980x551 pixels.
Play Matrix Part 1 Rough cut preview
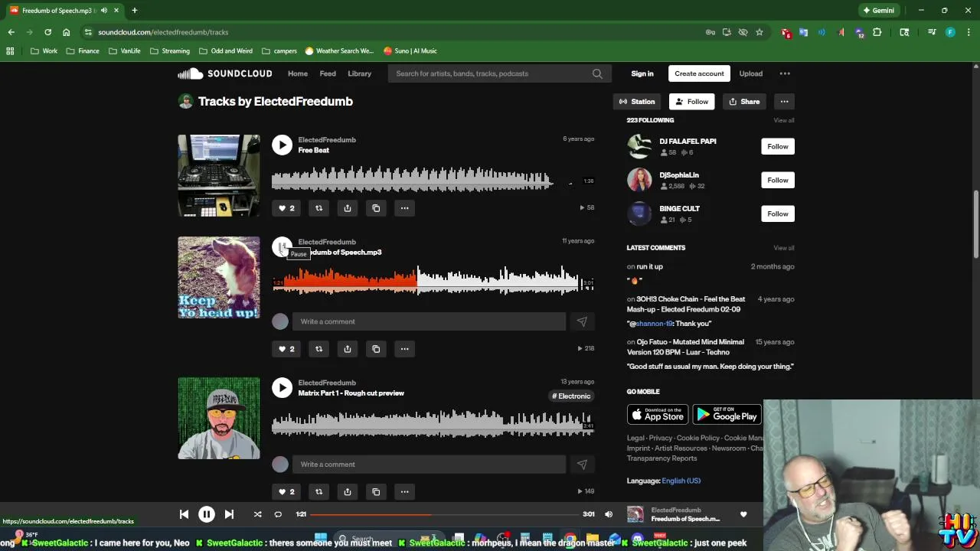[x=282, y=387]
